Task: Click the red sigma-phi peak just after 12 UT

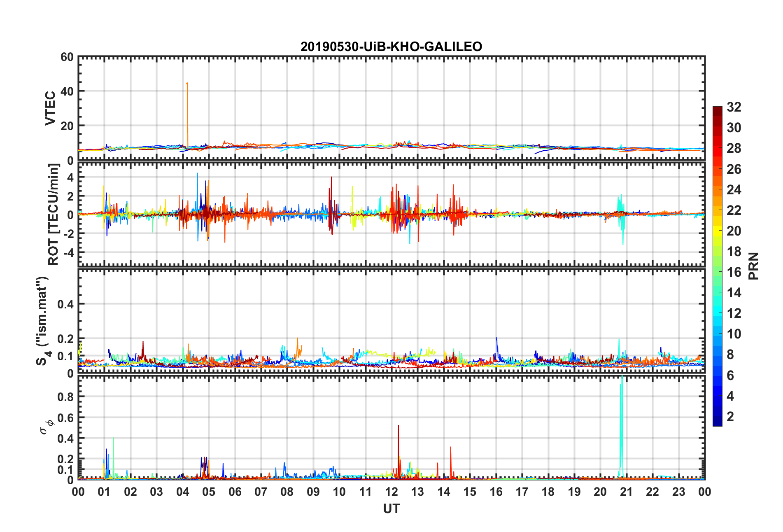Action: tap(398, 451)
